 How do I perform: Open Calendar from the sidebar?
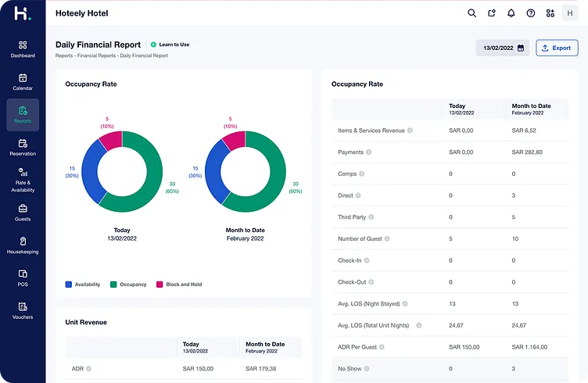[x=23, y=82]
